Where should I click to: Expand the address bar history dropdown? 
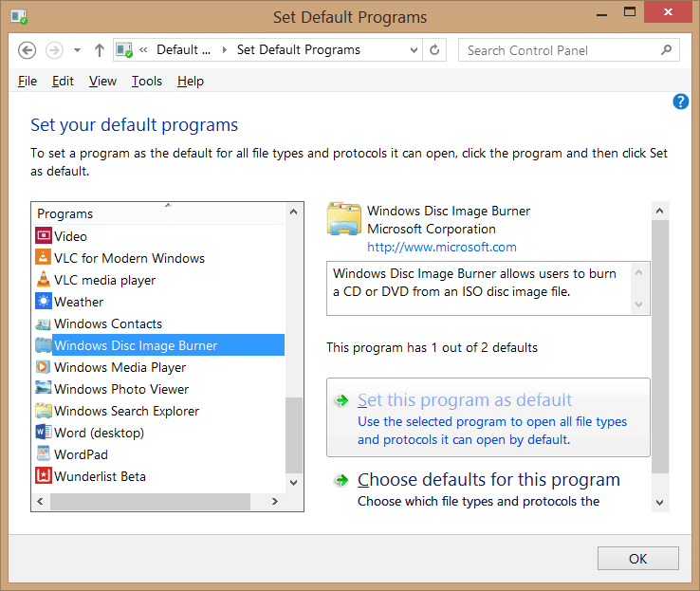click(x=414, y=50)
